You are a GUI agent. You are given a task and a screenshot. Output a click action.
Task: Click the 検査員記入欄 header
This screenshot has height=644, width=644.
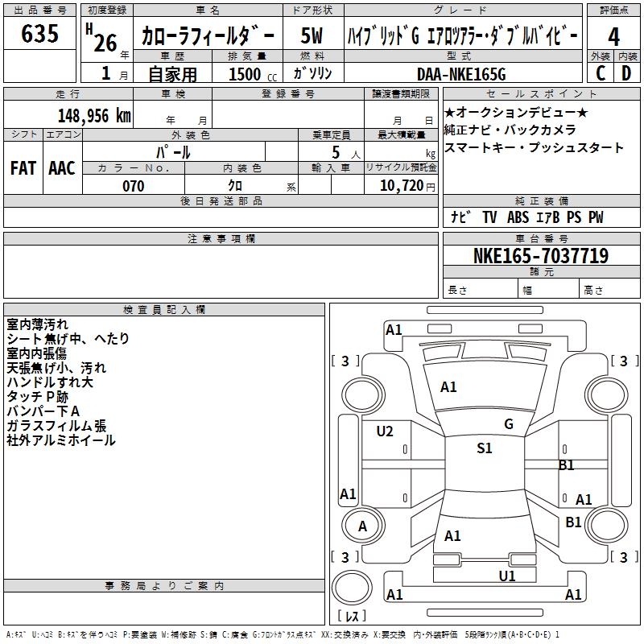[x=164, y=310]
